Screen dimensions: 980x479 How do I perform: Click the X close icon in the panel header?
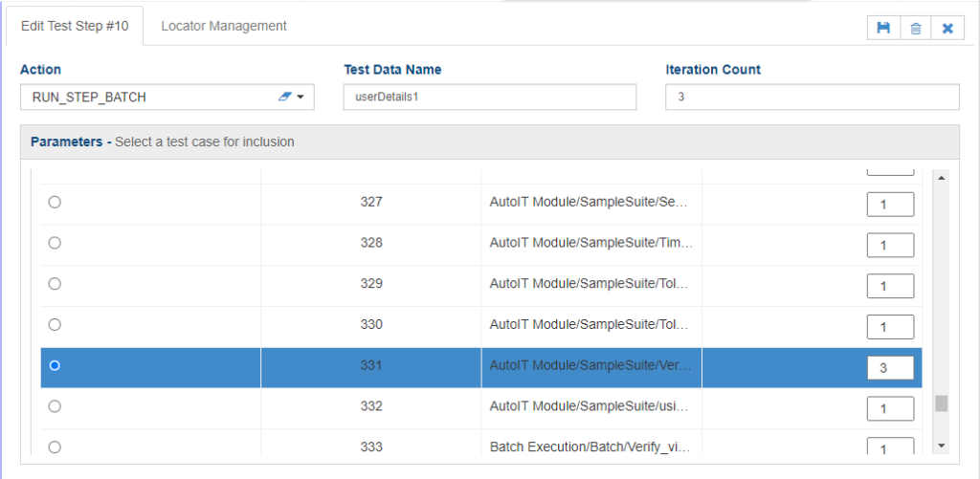point(947,29)
